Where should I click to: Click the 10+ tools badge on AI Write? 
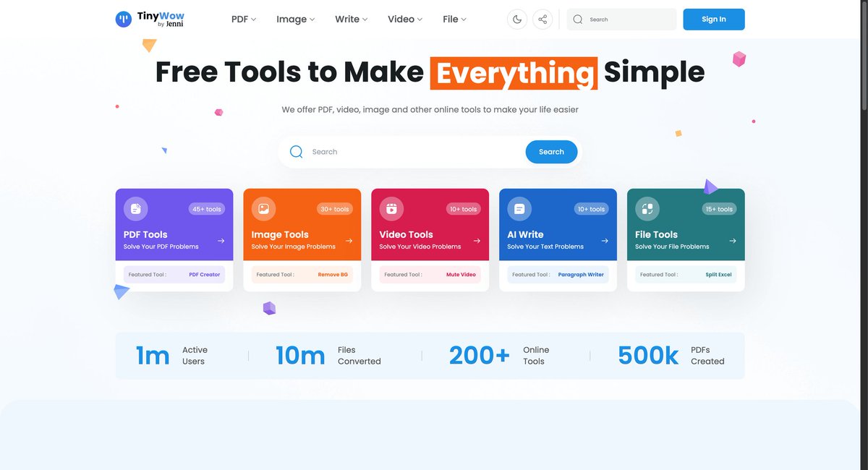tap(591, 209)
